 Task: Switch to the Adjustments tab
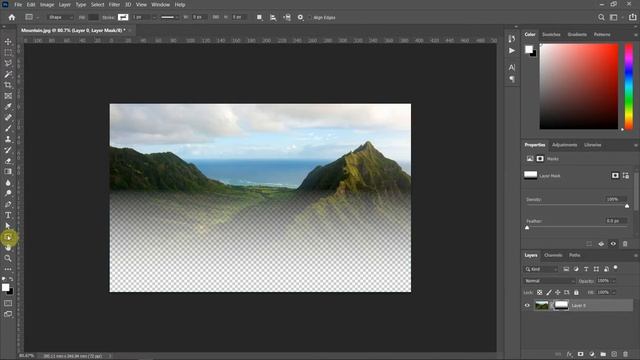[564, 145]
